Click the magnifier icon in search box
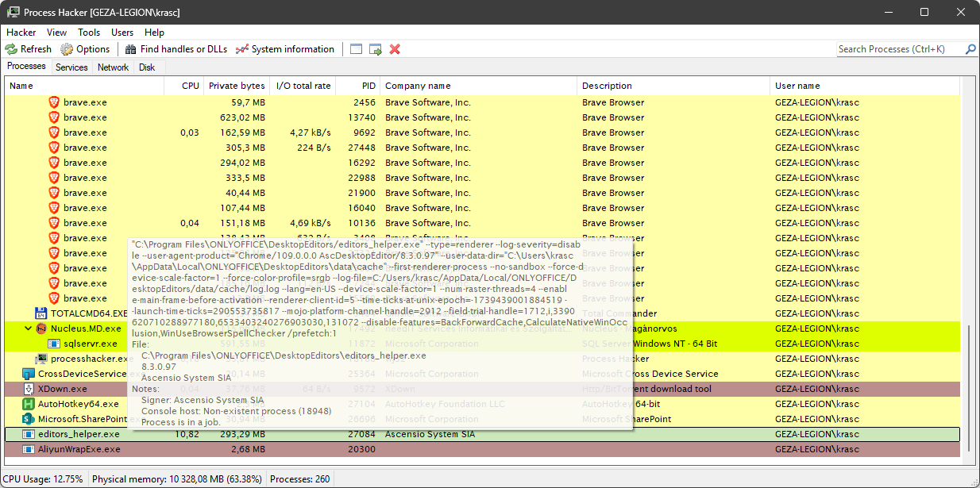Viewport: 980px width, 488px height. click(x=970, y=49)
